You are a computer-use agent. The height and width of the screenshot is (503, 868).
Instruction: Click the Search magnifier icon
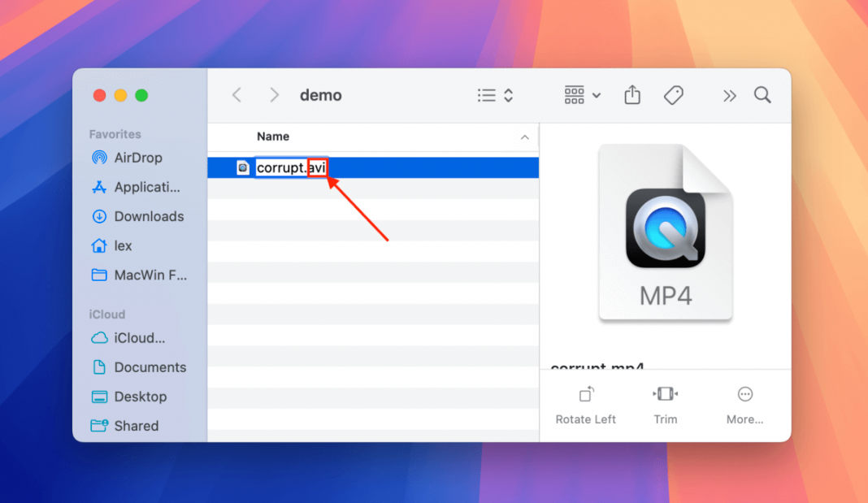(762, 95)
